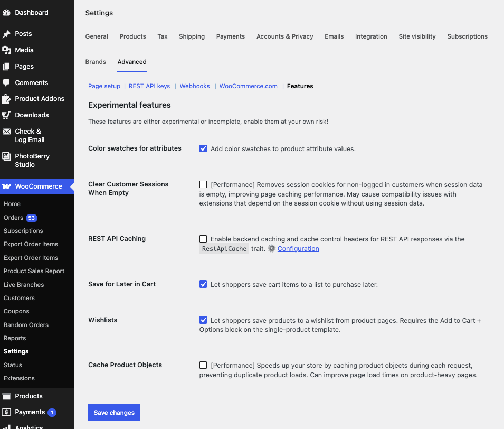Image resolution: width=504 pixels, height=429 pixels.
Task: Enable Clear Customer Sessions When Empty checkbox
Action: point(203,184)
